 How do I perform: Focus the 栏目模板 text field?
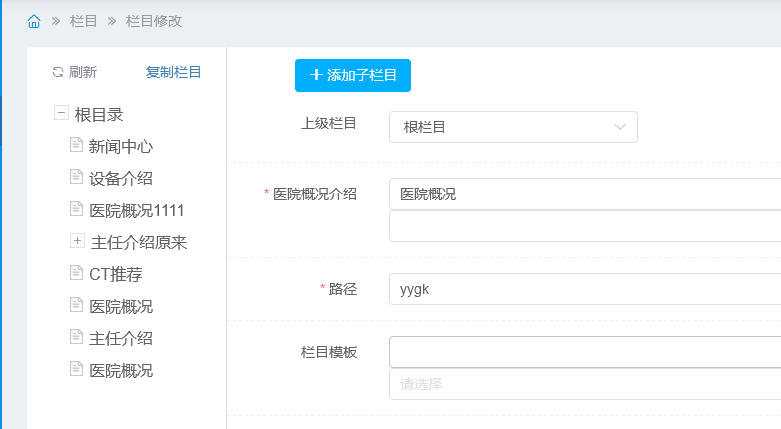coord(584,352)
